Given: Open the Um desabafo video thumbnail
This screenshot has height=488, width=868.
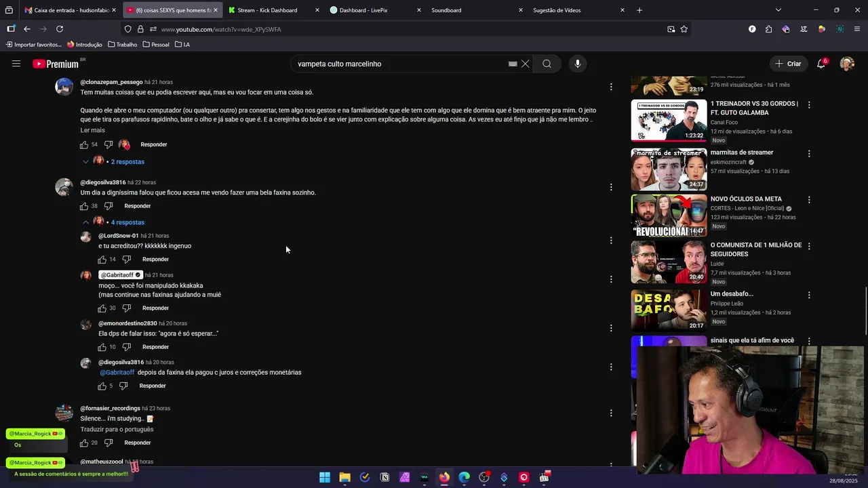Looking at the screenshot, I should coord(669,310).
